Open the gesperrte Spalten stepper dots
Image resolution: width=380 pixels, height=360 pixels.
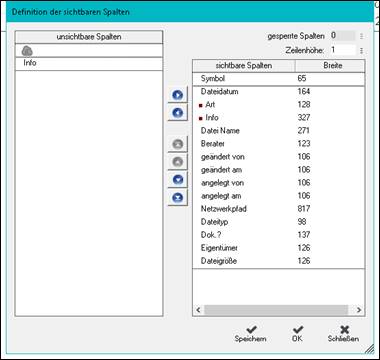click(x=362, y=36)
